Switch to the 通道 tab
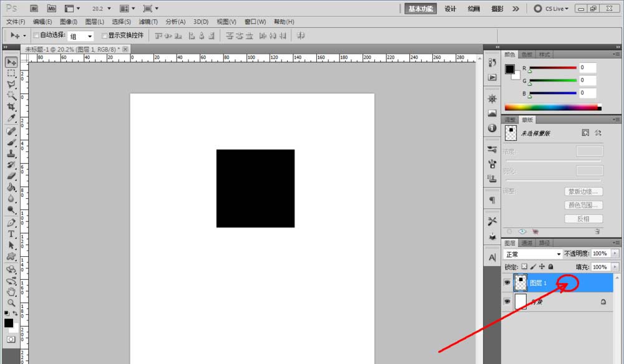Screen dimensions: 624x364 point(527,243)
